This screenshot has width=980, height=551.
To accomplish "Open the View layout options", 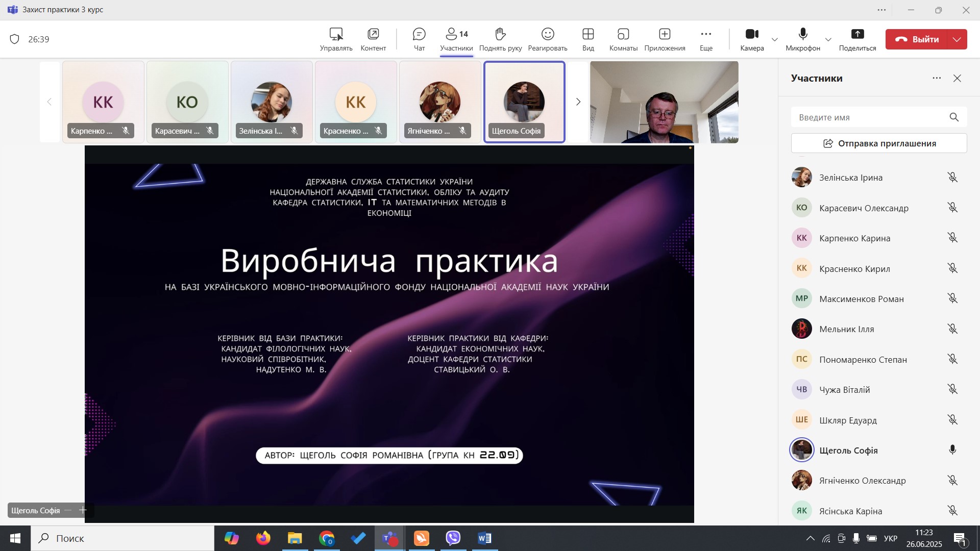I will [x=588, y=39].
